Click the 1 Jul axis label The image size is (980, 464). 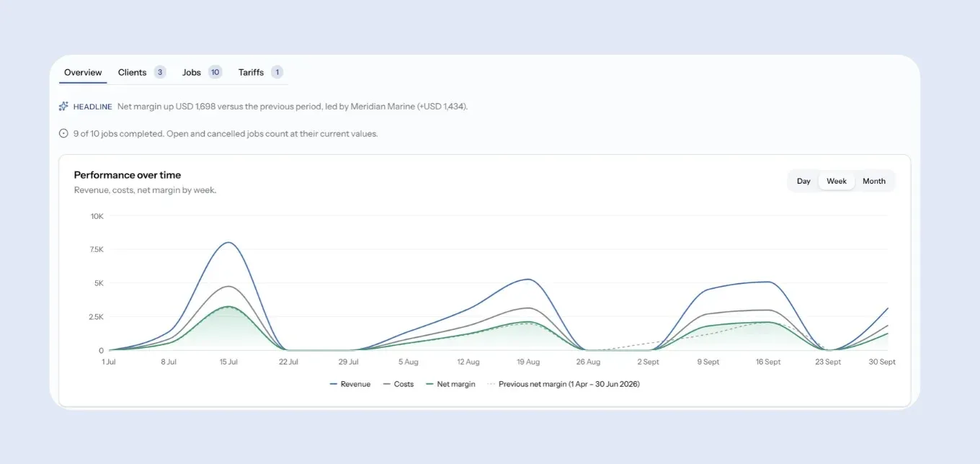[109, 362]
